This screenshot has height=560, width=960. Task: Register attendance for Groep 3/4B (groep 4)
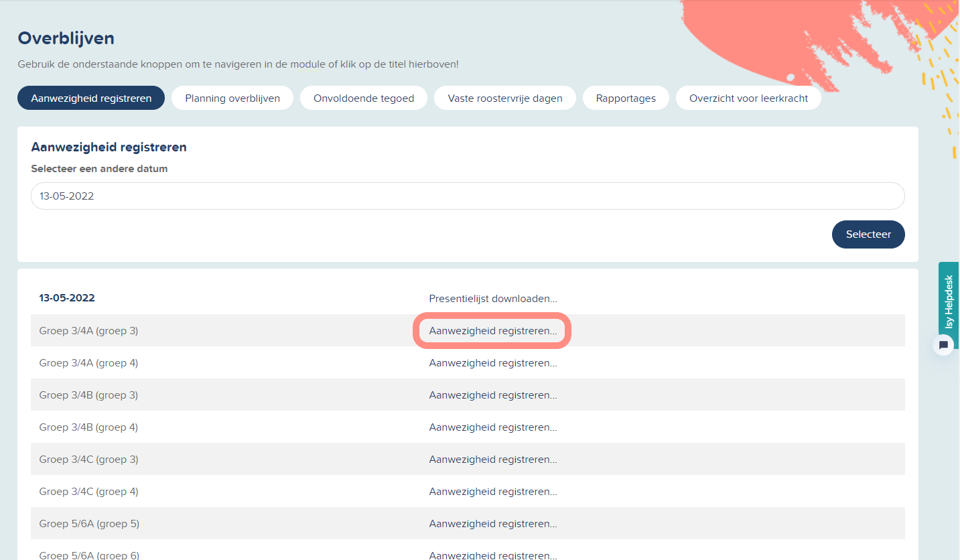pos(493,427)
